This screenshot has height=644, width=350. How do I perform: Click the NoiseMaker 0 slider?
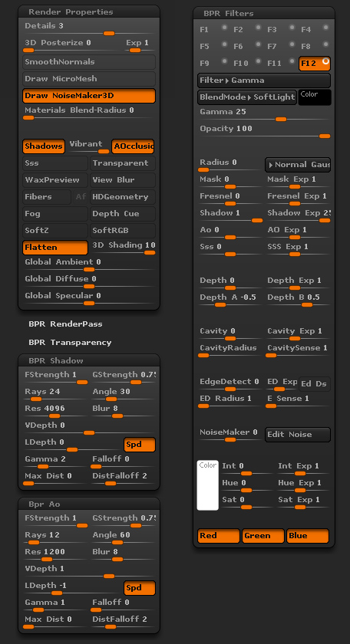pyautogui.click(x=230, y=435)
